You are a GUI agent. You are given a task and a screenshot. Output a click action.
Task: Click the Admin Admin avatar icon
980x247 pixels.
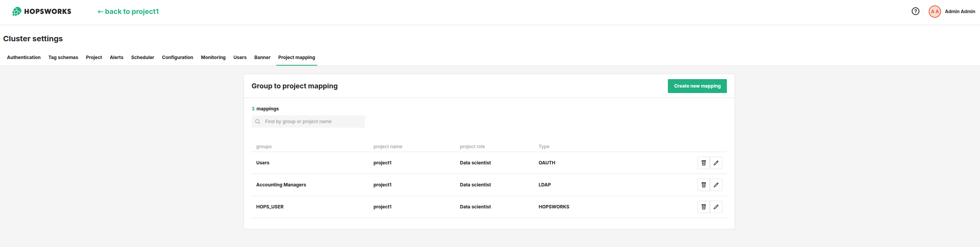click(934, 12)
